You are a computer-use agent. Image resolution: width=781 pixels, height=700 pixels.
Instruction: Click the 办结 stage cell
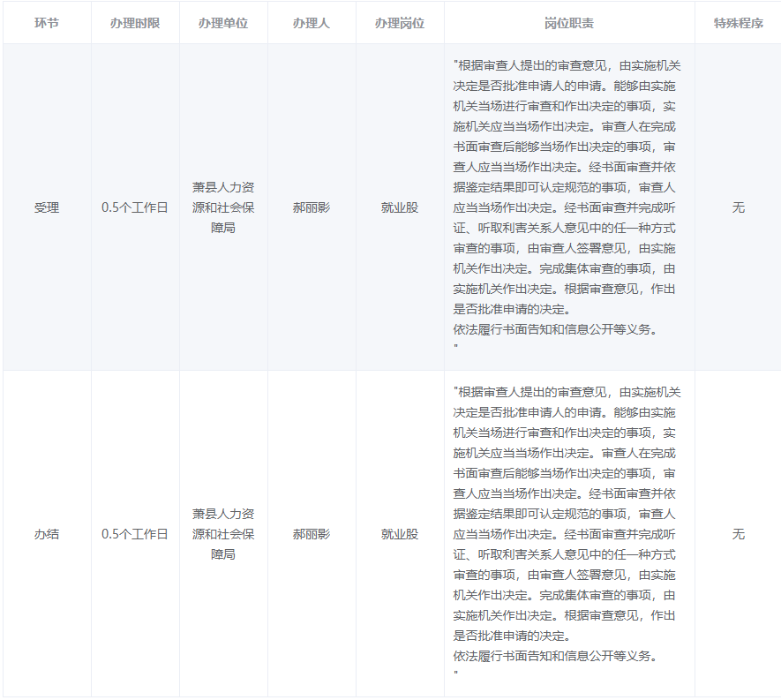point(47,534)
